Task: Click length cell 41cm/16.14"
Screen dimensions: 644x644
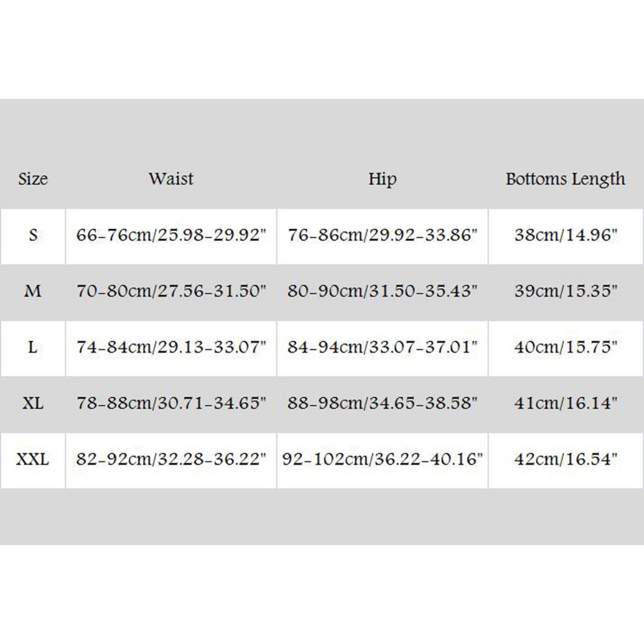Action: [565, 404]
